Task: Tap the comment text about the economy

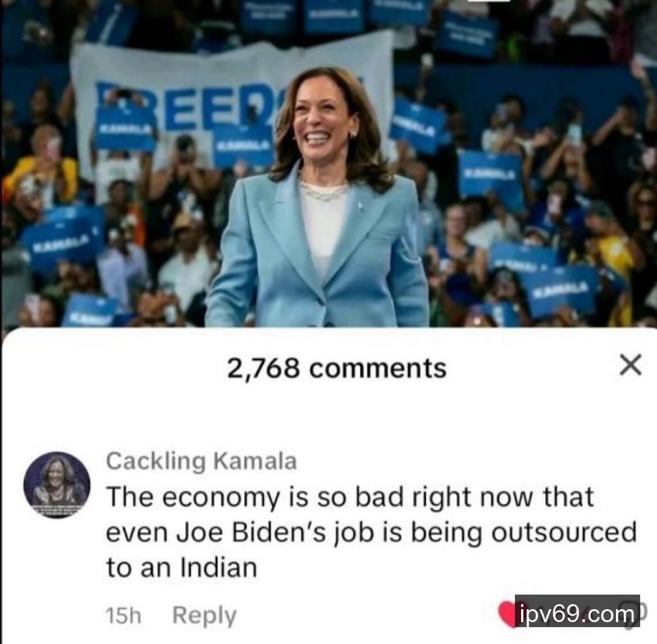Action: [371, 532]
